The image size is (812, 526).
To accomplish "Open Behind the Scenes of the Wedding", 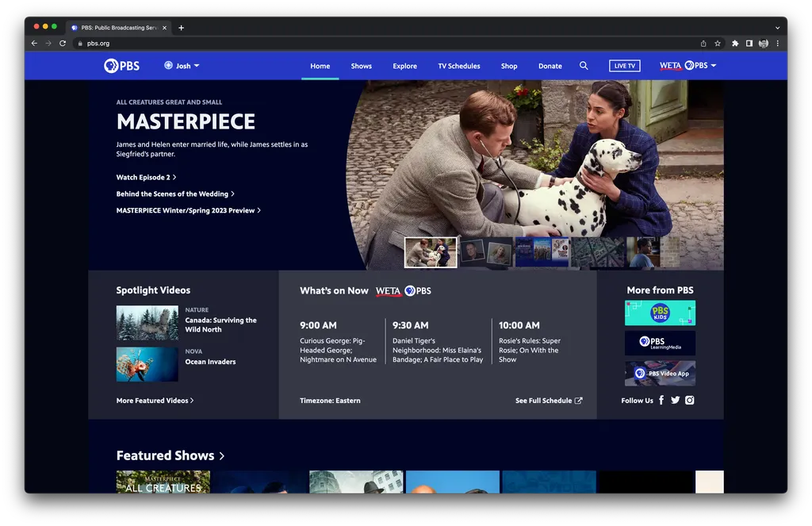I will click(175, 194).
